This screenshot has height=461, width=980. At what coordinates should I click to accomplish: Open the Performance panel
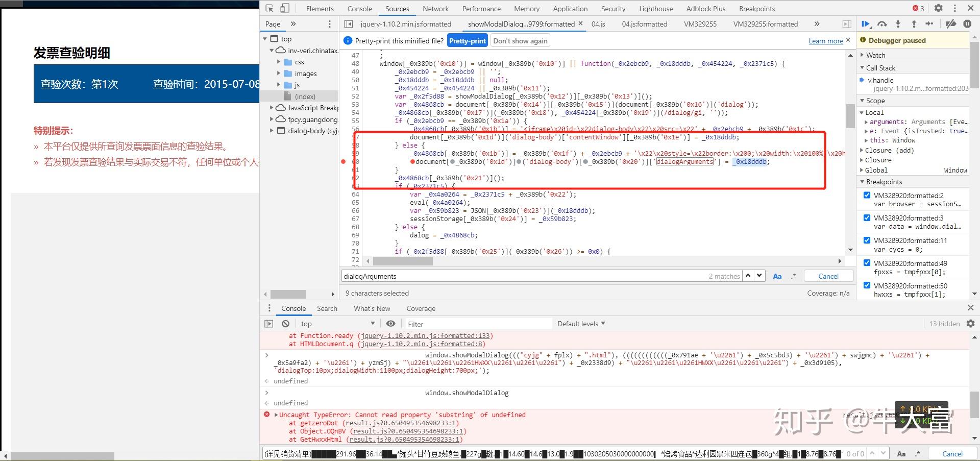(481, 9)
